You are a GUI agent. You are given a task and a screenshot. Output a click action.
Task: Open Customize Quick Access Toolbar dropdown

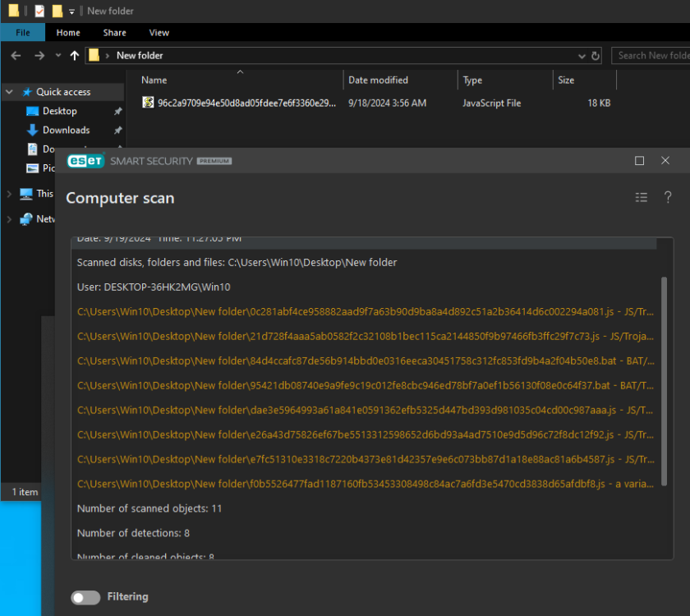71,11
